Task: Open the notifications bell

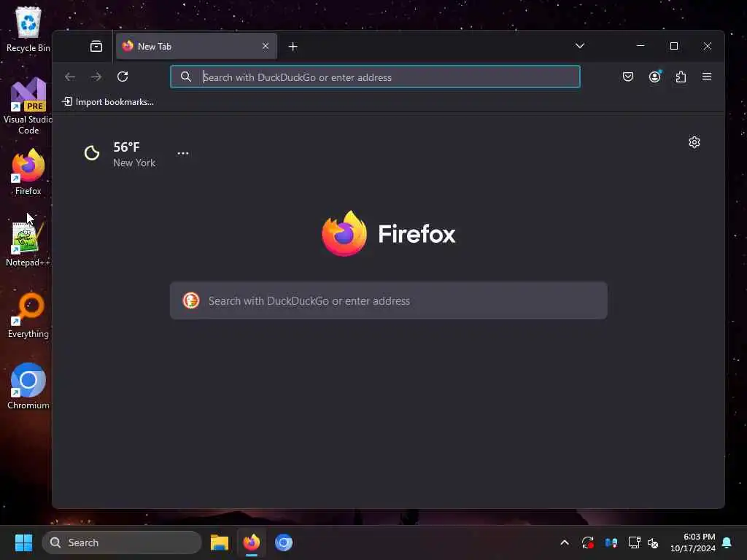Action: (727, 542)
